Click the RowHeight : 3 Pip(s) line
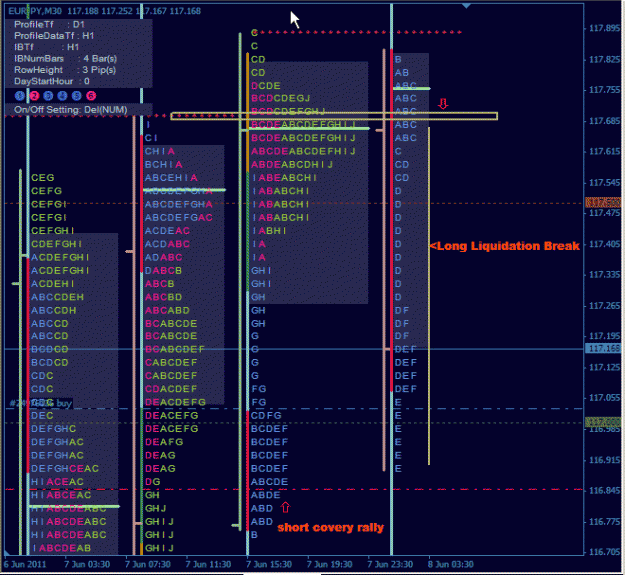The height and width of the screenshot is (575, 625). tap(65, 70)
